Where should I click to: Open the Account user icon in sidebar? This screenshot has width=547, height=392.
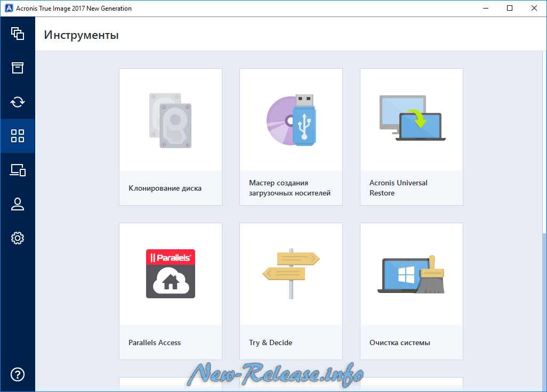tap(18, 204)
